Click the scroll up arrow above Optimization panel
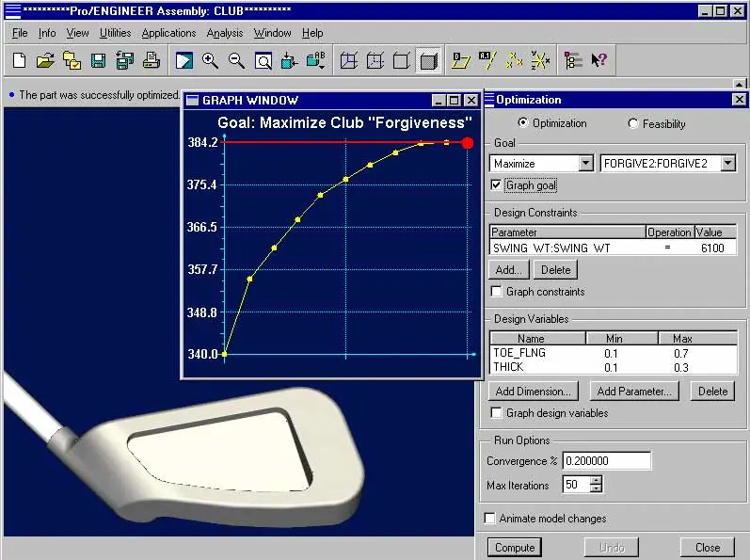The image size is (750, 560). coord(740,84)
